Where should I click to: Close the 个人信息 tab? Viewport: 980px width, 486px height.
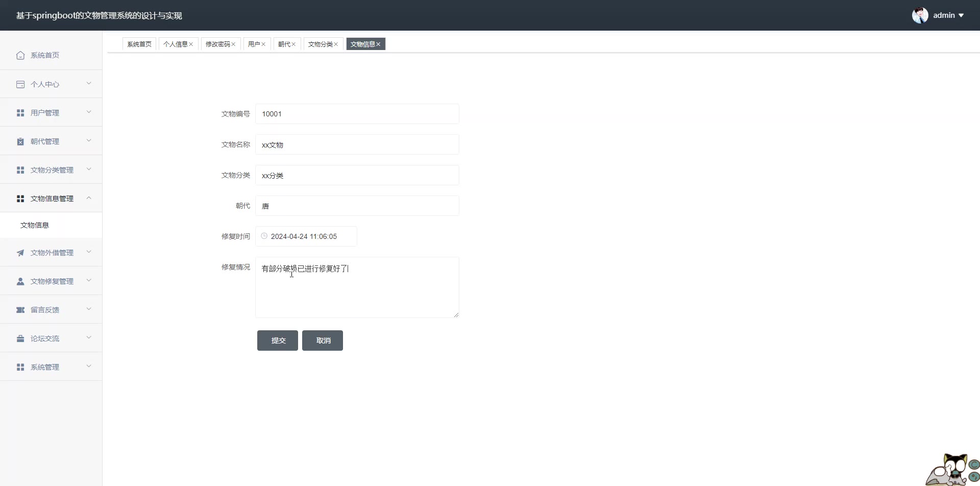(191, 44)
